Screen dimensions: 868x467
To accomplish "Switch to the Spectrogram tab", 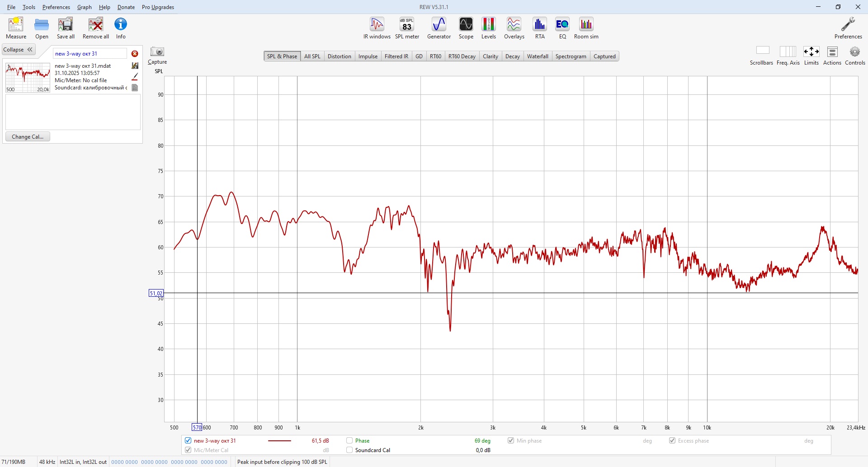I will [571, 56].
